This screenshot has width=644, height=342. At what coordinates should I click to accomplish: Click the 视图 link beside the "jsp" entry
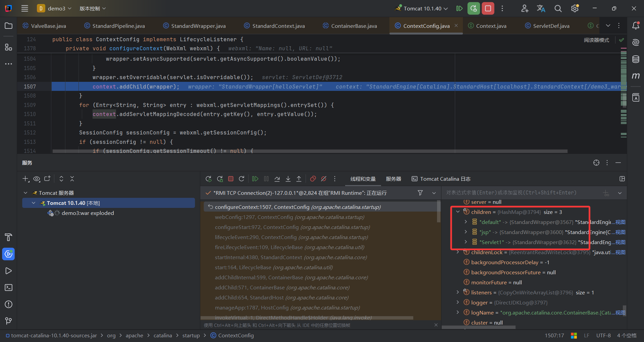[x=620, y=232]
